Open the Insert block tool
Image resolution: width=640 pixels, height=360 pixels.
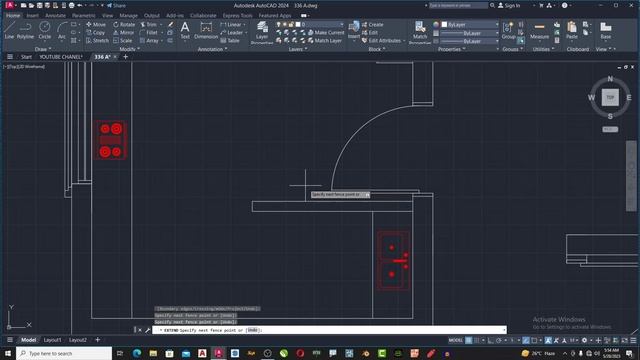353,30
